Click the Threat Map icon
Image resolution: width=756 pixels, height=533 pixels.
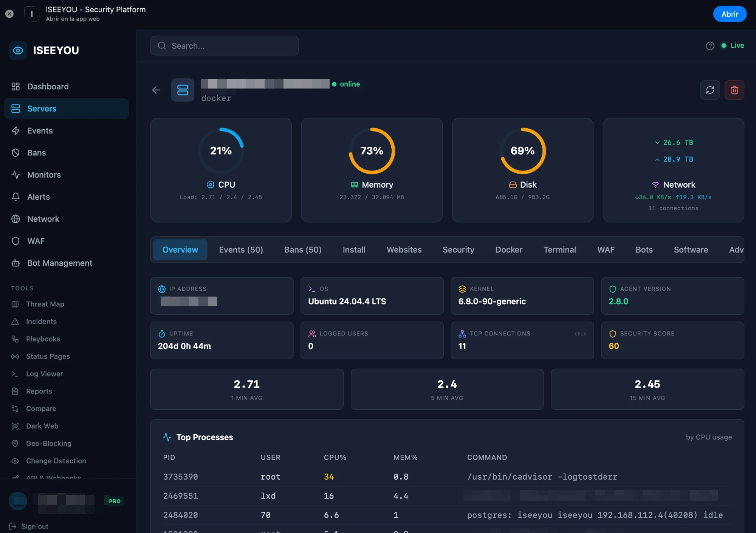pos(15,304)
